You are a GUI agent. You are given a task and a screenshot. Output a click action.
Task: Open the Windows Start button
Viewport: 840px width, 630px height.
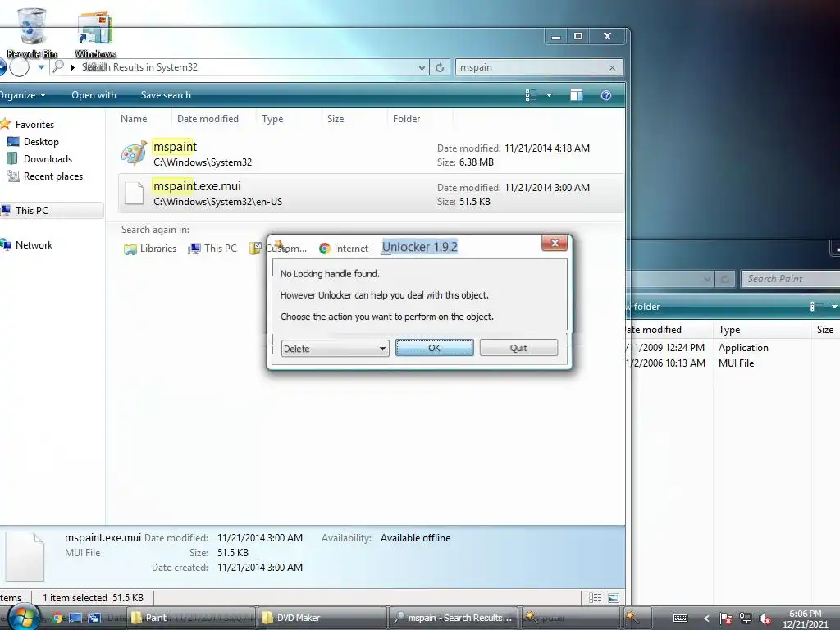pos(24,619)
